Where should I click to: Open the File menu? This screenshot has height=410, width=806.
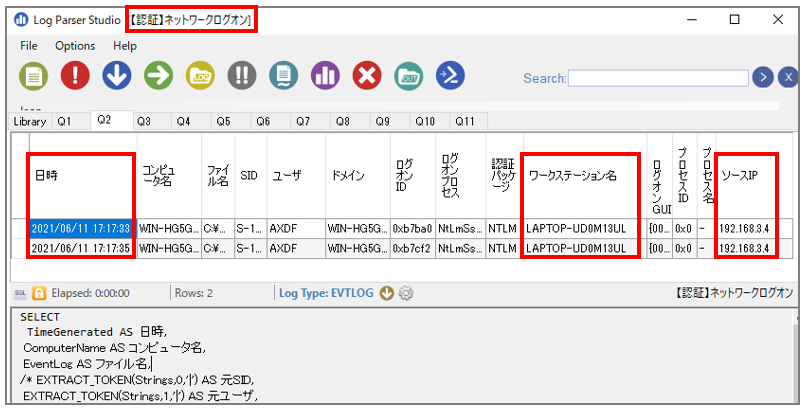point(29,46)
